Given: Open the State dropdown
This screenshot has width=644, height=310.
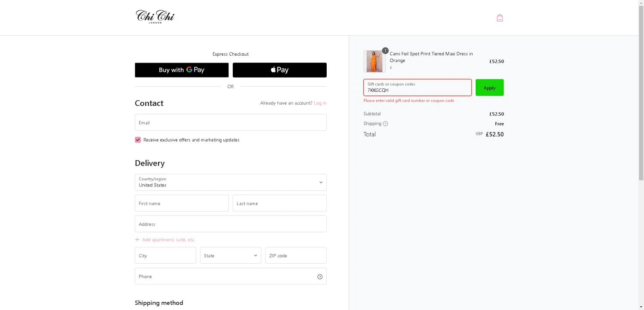Looking at the screenshot, I should click(231, 256).
